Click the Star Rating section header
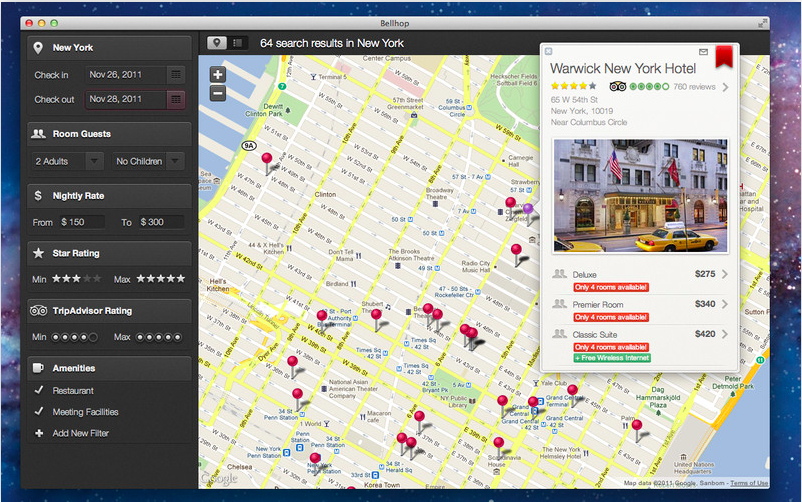The image size is (802, 502). point(109,253)
